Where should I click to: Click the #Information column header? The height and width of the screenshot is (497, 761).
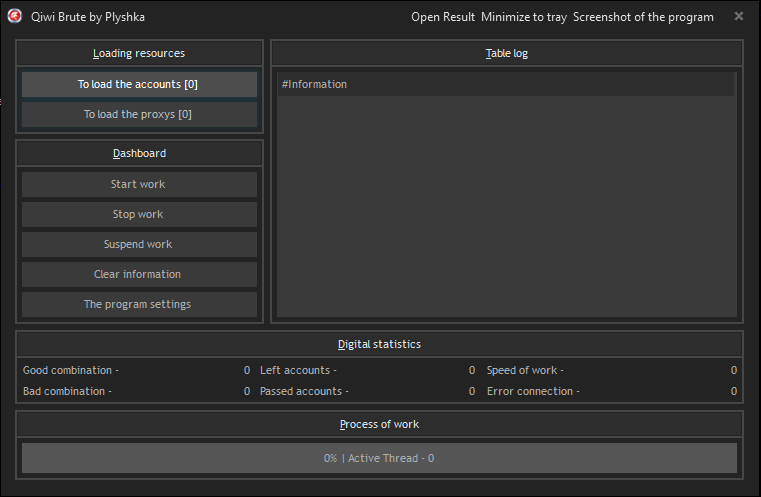tap(315, 85)
